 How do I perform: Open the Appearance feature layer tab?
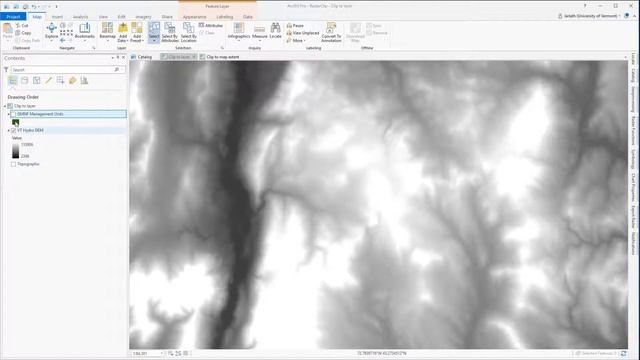(194, 17)
